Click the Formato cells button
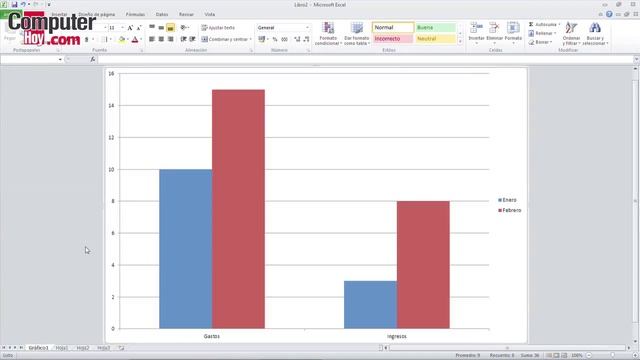The image size is (640, 360). [x=513, y=33]
